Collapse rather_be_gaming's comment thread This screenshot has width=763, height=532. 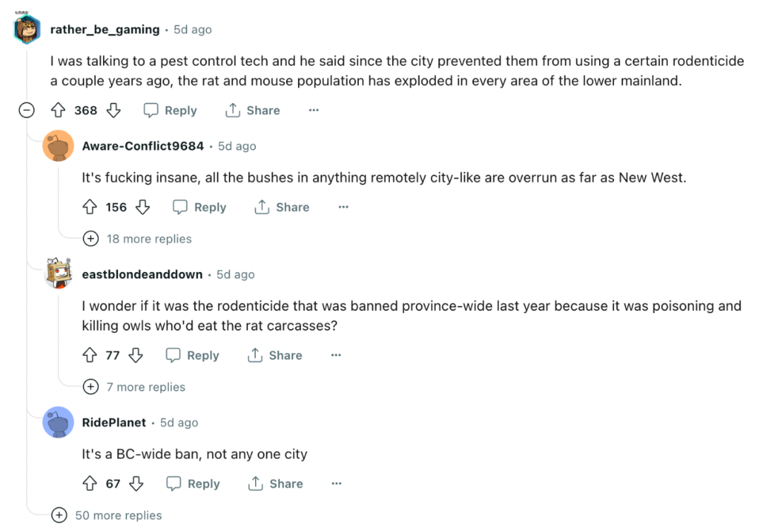tap(27, 110)
